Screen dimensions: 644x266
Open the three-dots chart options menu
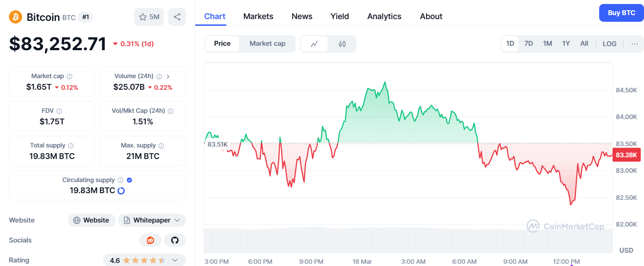tap(635, 44)
